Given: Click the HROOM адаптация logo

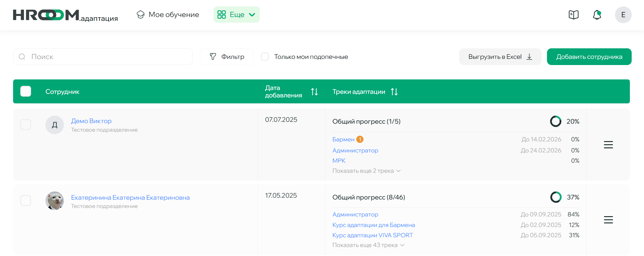Looking at the screenshot, I should click(65, 15).
